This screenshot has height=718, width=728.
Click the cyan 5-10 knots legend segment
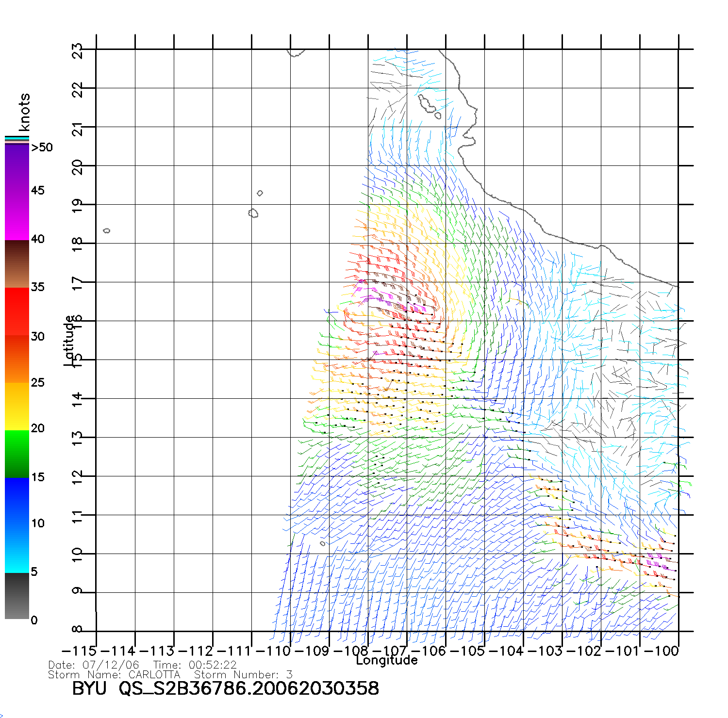pyautogui.click(x=17, y=548)
